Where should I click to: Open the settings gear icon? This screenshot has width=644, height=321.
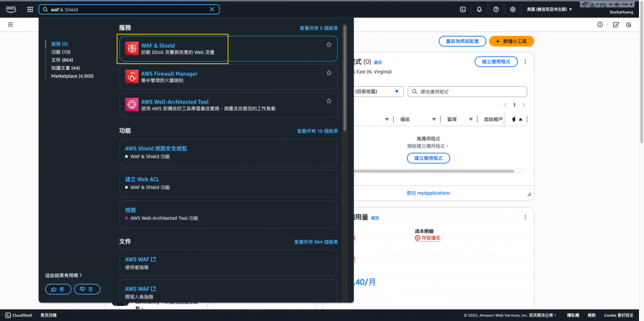click(x=513, y=9)
